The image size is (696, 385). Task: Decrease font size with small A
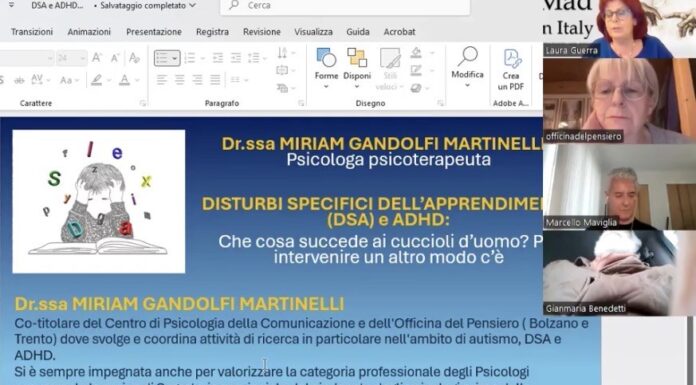pyautogui.click(x=115, y=58)
